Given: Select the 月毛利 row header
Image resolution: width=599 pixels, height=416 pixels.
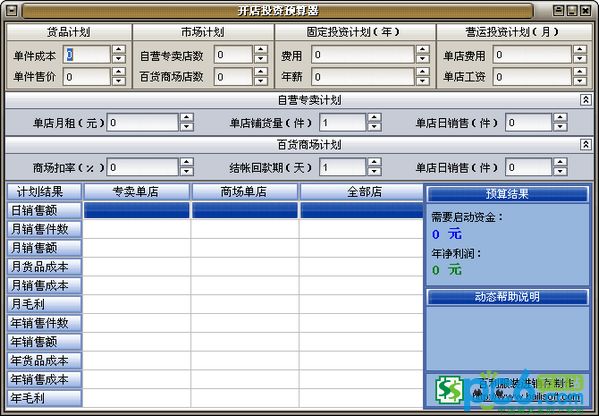Looking at the screenshot, I should pos(44,304).
